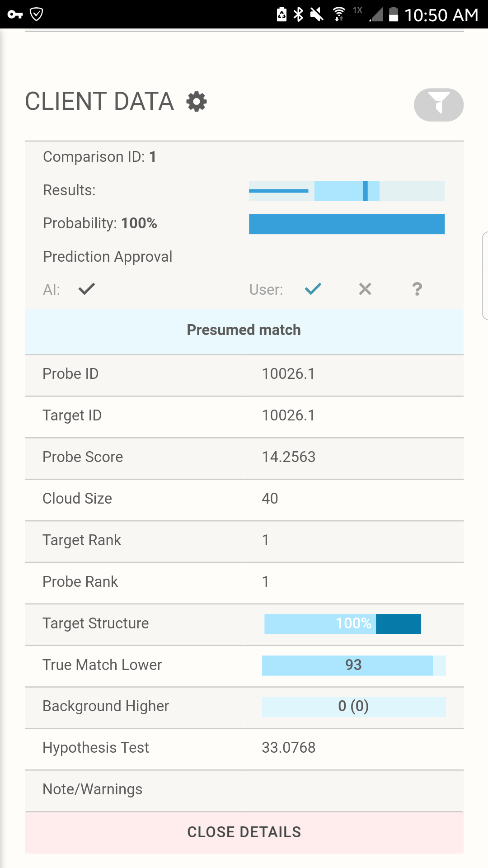Select the Presumed match header
Image resolution: width=488 pixels, height=868 pixels.
click(244, 330)
